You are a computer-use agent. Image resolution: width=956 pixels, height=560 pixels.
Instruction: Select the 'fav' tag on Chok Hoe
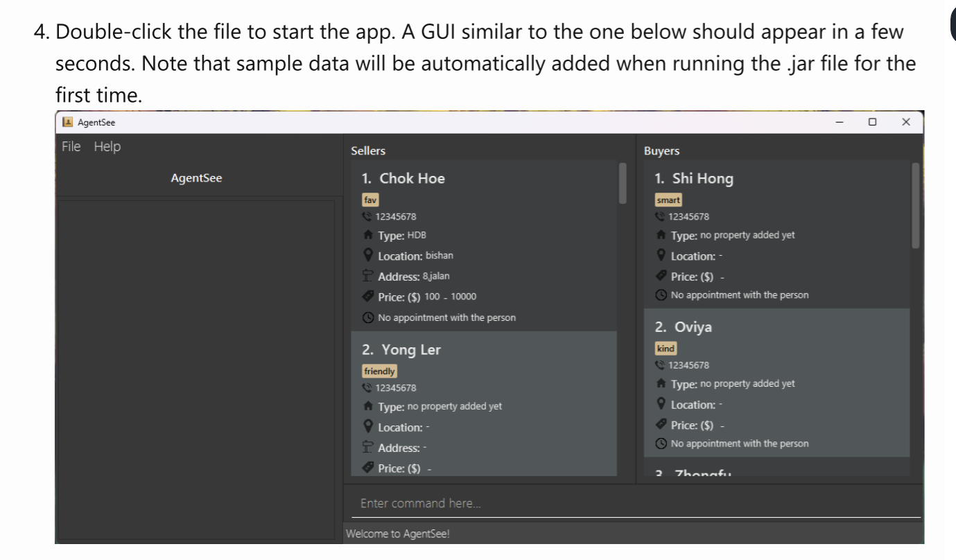click(x=370, y=200)
